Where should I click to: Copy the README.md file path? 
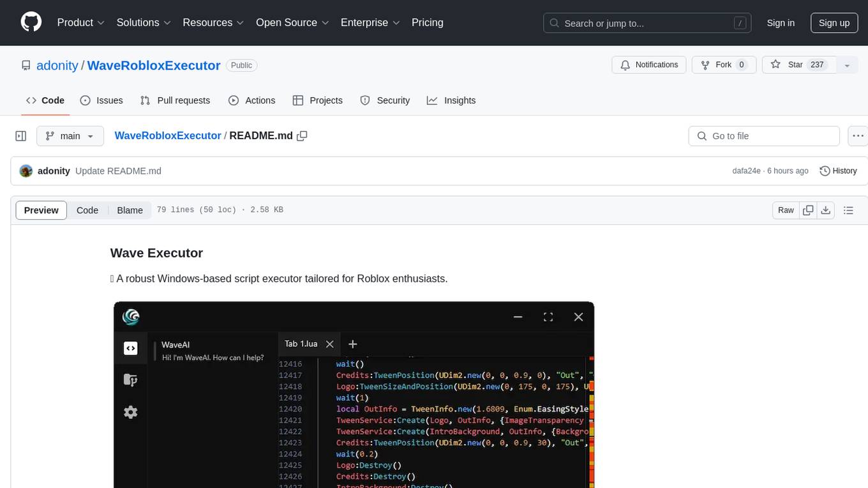pos(303,135)
